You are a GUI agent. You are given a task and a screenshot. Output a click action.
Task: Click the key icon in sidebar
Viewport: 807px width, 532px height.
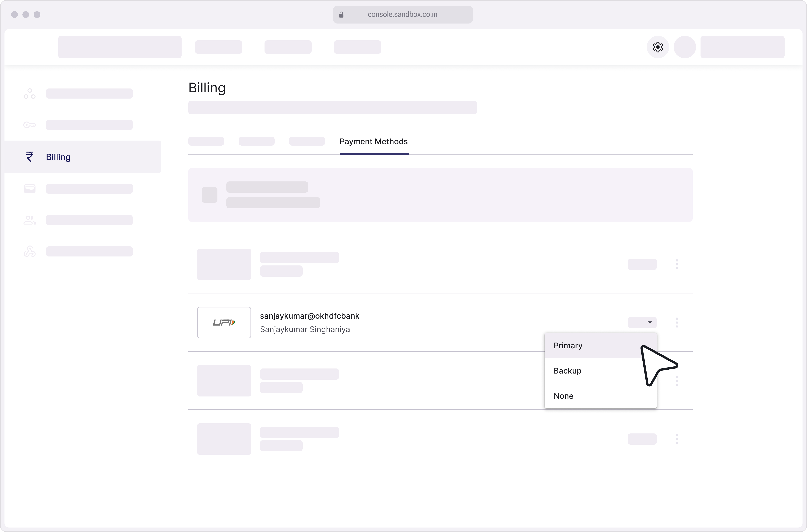(30, 125)
